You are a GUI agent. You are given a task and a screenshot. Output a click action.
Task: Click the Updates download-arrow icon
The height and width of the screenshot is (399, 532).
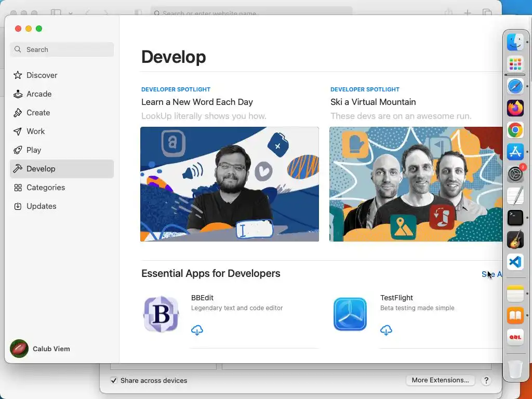[18, 206]
